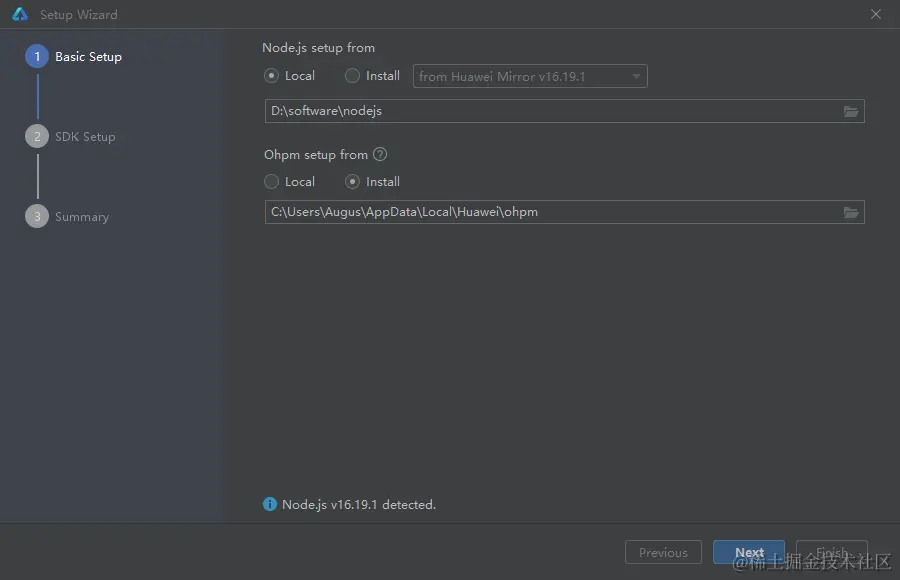Click the Finish button
Viewport: 900px width, 580px height.
coord(832,552)
